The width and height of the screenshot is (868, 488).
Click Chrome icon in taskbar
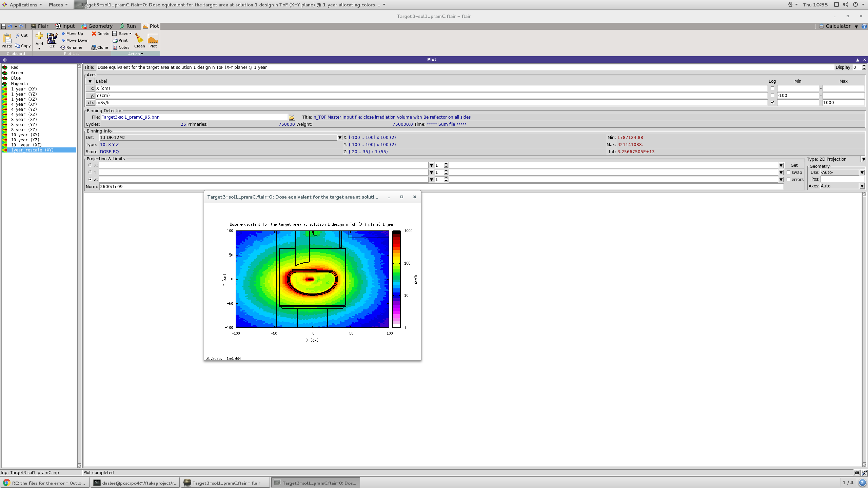[6, 483]
